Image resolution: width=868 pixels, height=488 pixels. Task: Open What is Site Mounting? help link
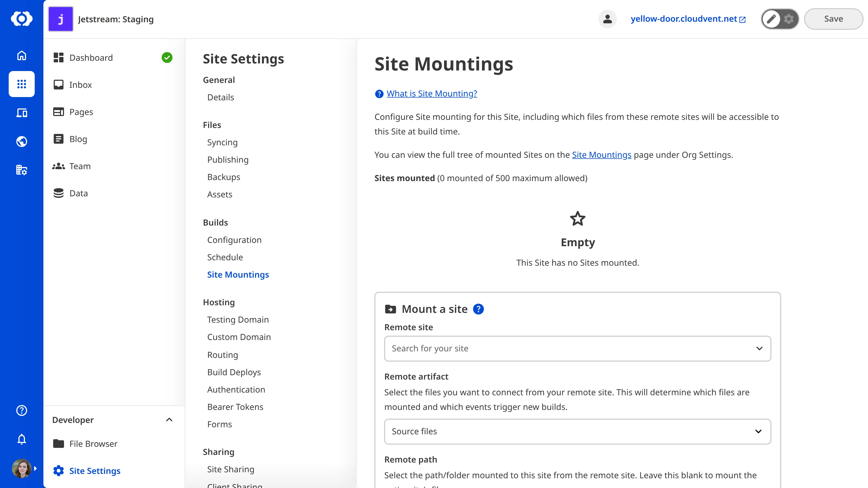(432, 94)
